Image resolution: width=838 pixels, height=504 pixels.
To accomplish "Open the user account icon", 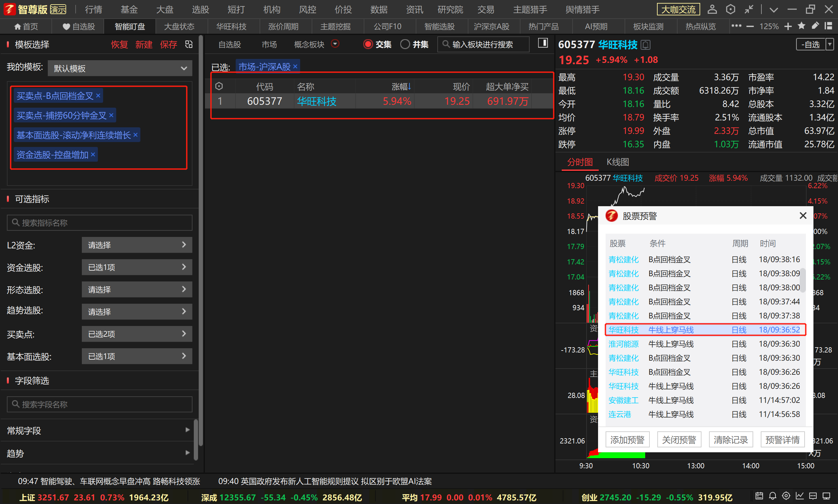I will coord(712,9).
